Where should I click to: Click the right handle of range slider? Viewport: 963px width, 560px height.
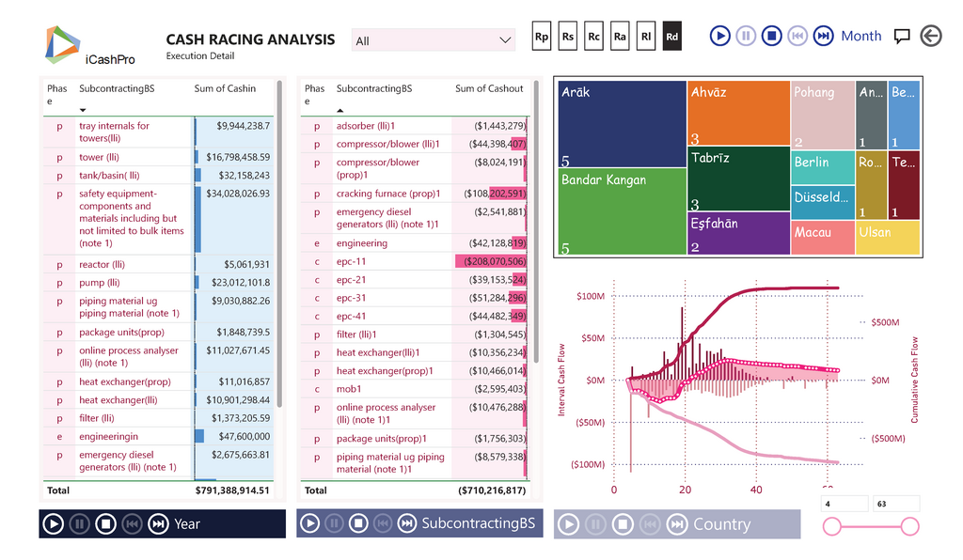coord(909,527)
